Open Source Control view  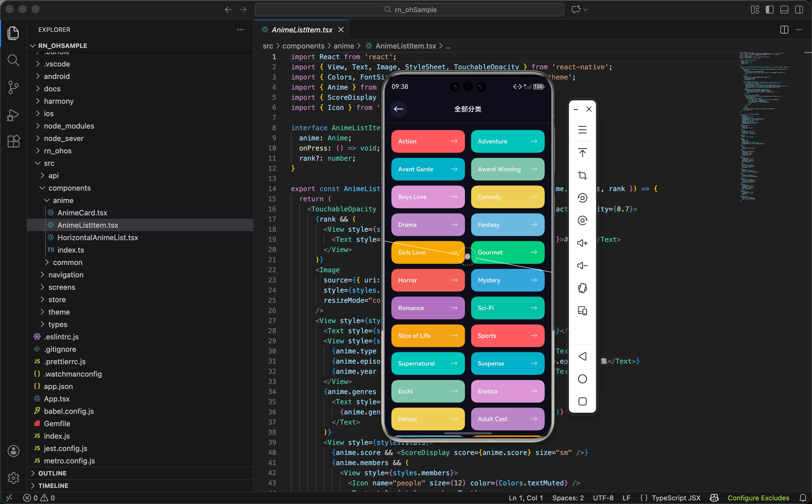pyautogui.click(x=13, y=87)
